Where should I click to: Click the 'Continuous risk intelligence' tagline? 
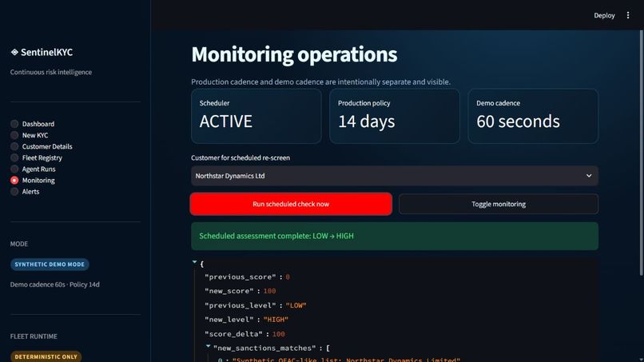click(51, 72)
